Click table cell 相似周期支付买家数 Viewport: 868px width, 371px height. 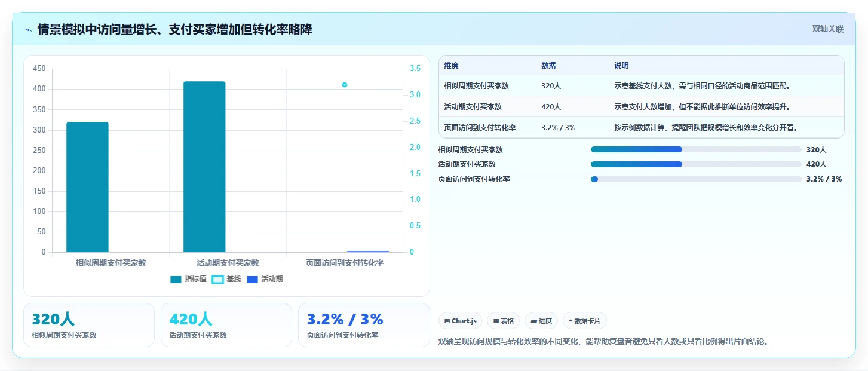pyautogui.click(x=476, y=86)
